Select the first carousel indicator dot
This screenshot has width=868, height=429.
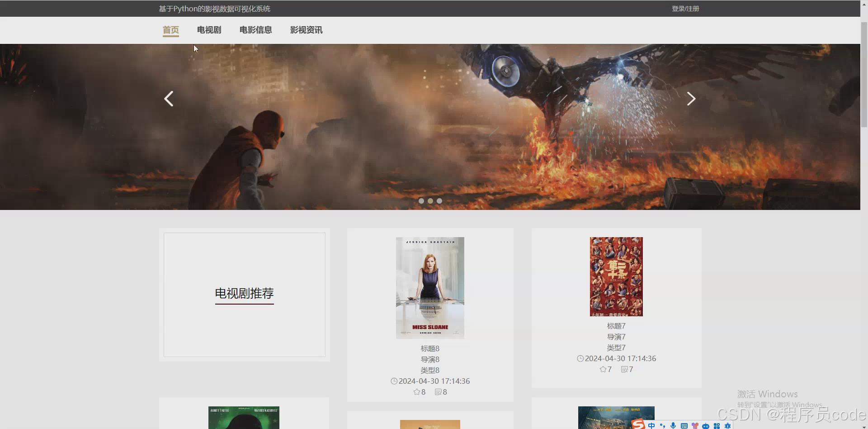coord(421,201)
